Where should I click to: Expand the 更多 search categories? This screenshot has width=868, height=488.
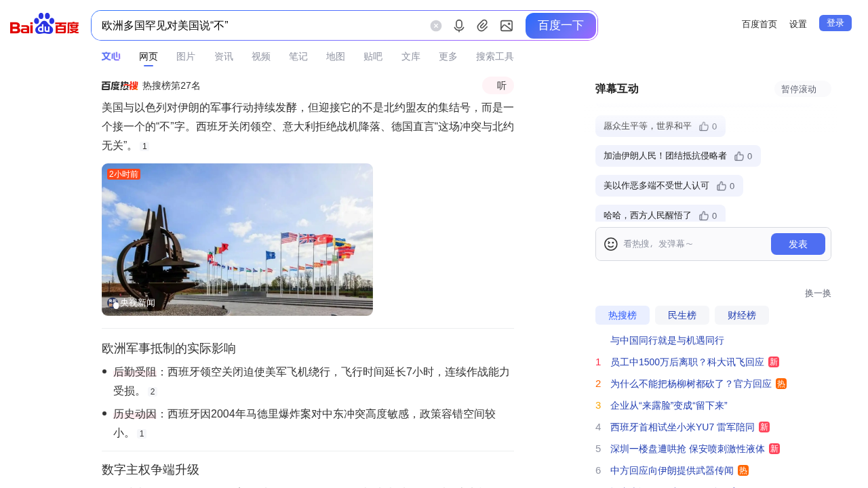(x=448, y=56)
